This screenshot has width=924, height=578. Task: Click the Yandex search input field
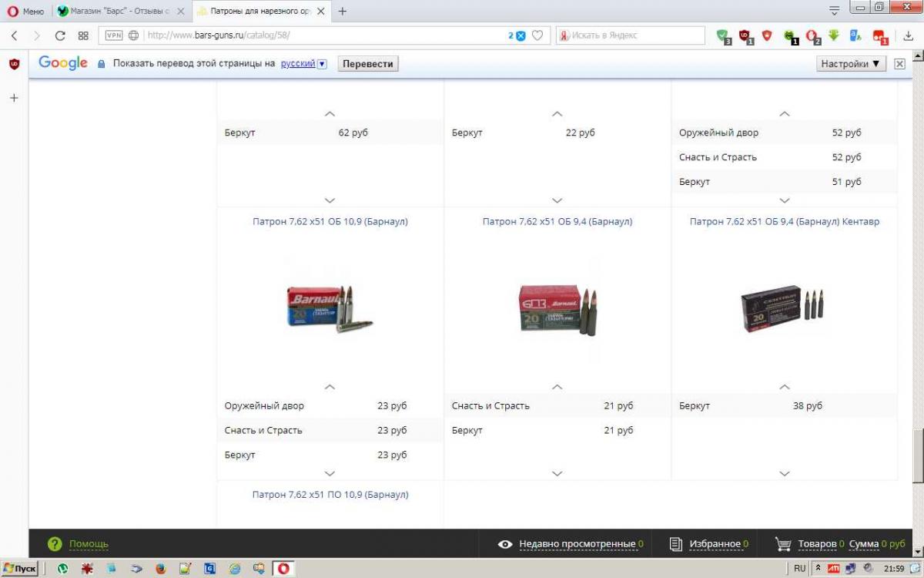[635, 35]
